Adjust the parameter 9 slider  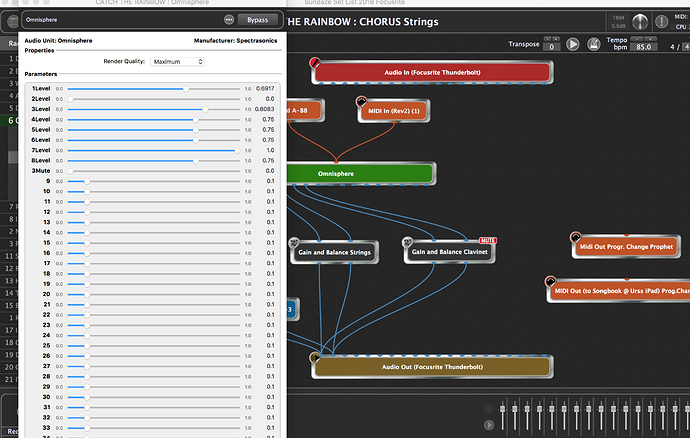[x=154, y=181]
